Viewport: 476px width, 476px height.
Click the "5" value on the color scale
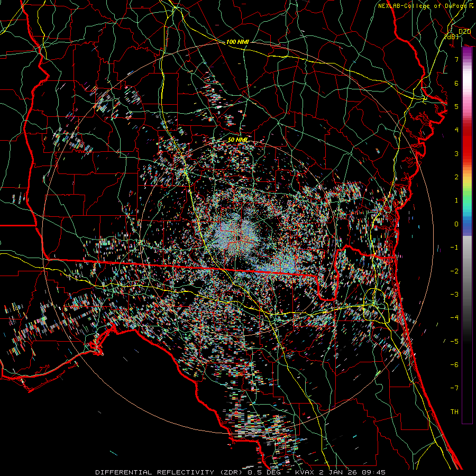(456, 106)
